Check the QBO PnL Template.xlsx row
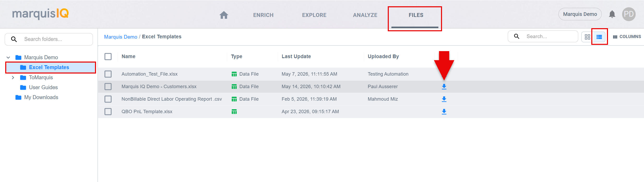The width and height of the screenshot is (644, 182). click(x=108, y=112)
